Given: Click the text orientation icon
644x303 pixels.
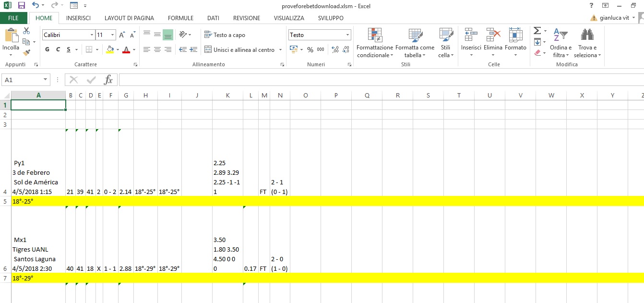Looking at the screenshot, I should coord(183,35).
